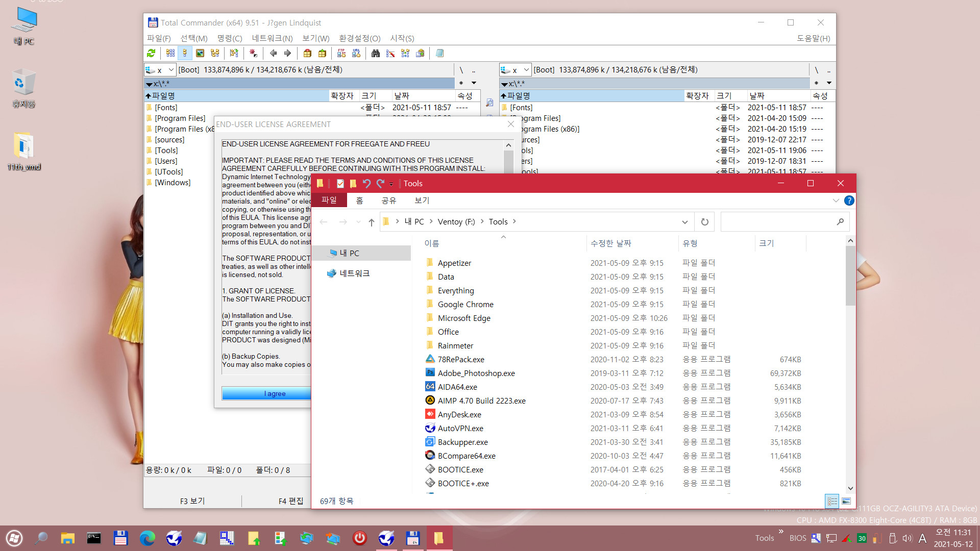Select 내 PC in Explorer navigation pane
This screenshot has width=980, height=551.
pos(362,253)
